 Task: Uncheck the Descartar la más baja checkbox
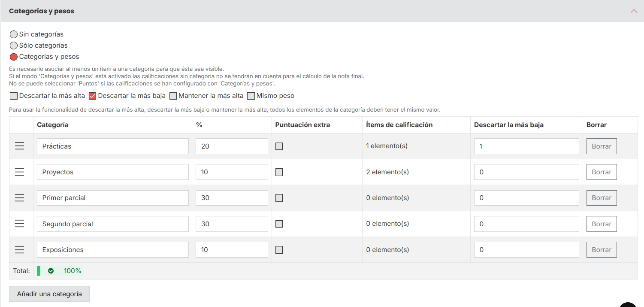click(92, 96)
